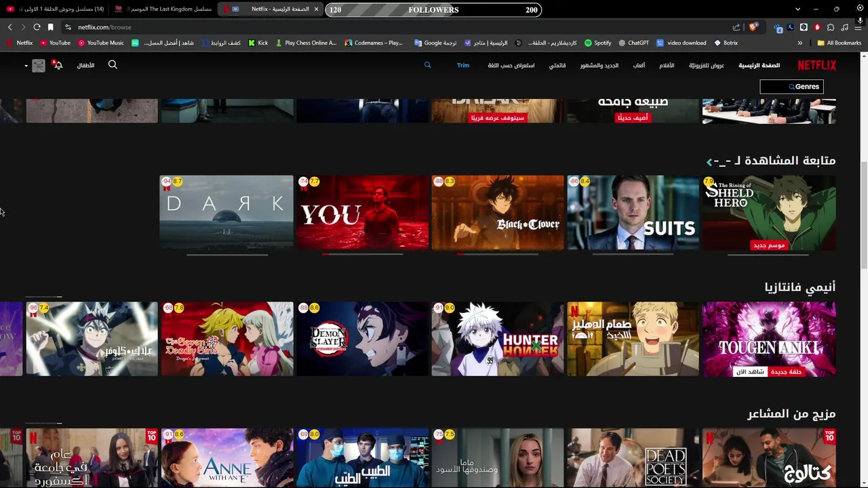Open ألعاب menu item
868x488 pixels.
click(639, 65)
